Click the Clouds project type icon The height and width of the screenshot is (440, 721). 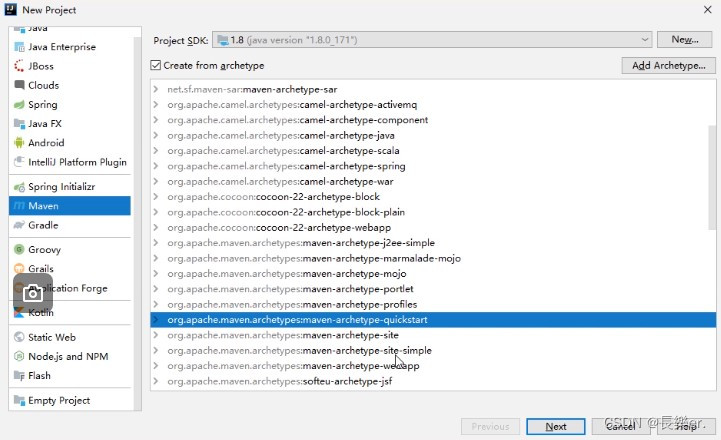pos(19,85)
